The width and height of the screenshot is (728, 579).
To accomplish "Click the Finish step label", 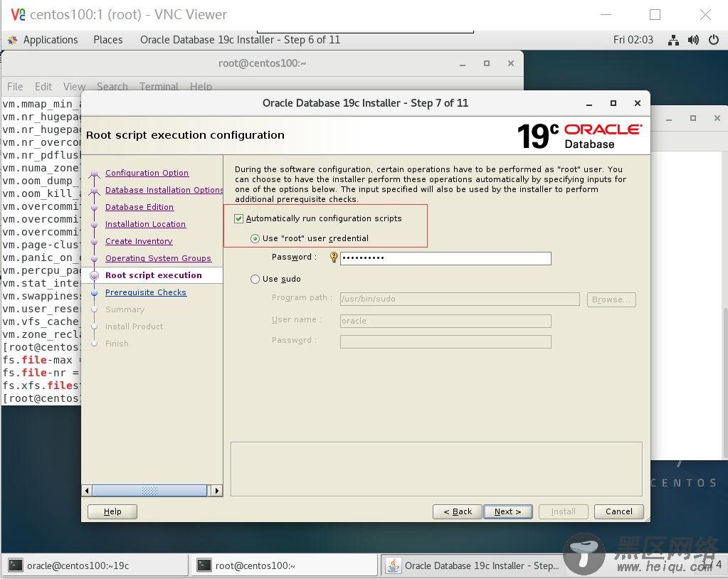I will point(117,344).
